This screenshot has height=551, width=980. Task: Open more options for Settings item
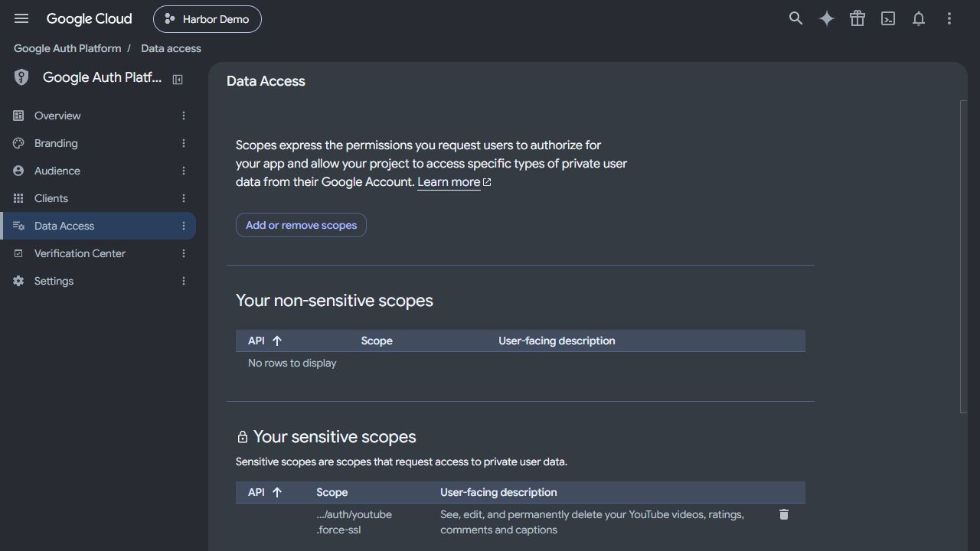point(184,281)
